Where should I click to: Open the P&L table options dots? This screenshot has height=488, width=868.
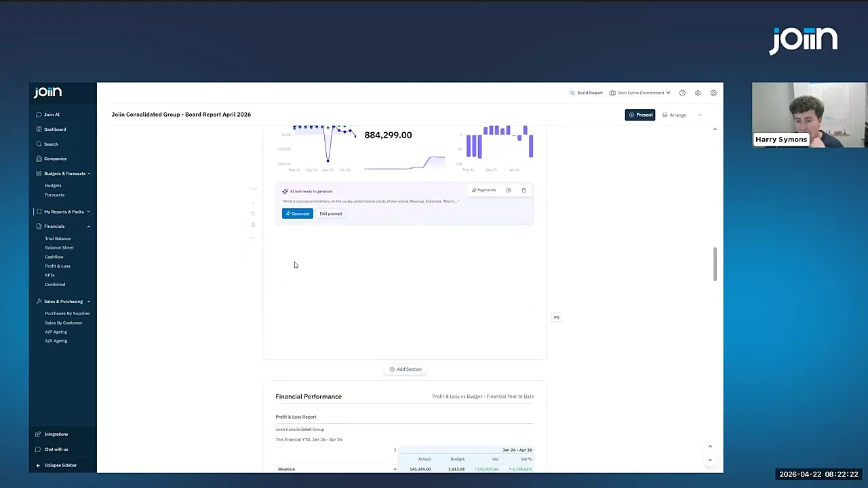point(395,450)
